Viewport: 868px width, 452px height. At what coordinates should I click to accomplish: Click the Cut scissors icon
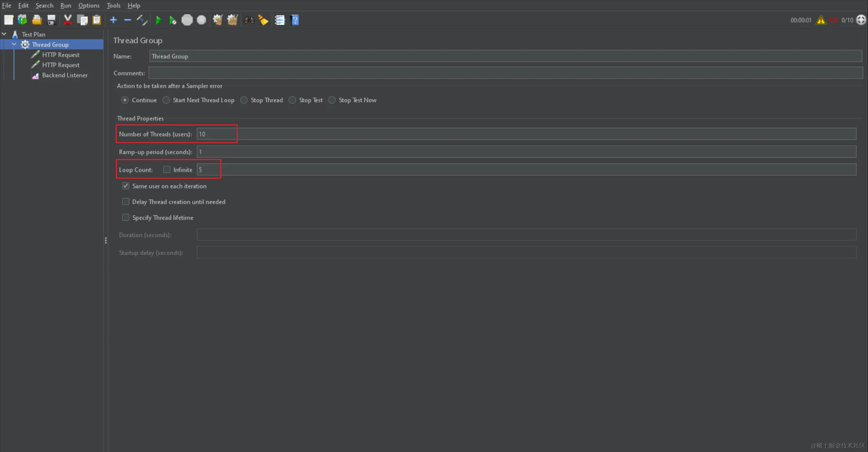68,20
